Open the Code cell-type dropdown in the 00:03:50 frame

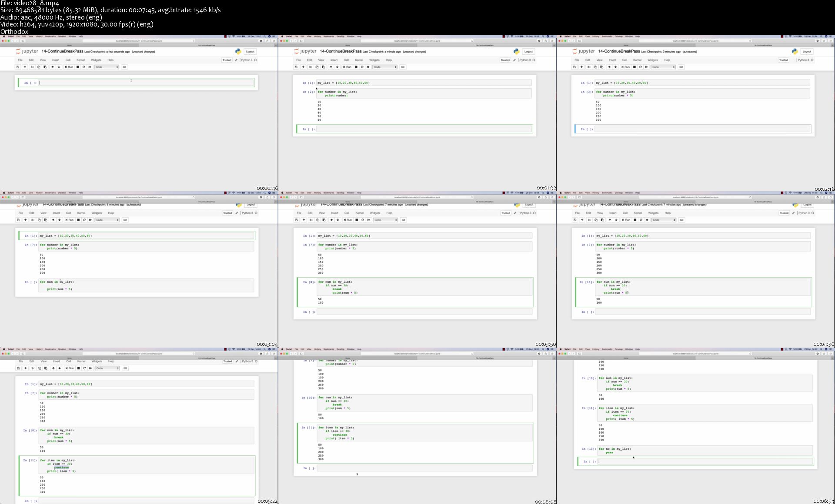[386, 220]
